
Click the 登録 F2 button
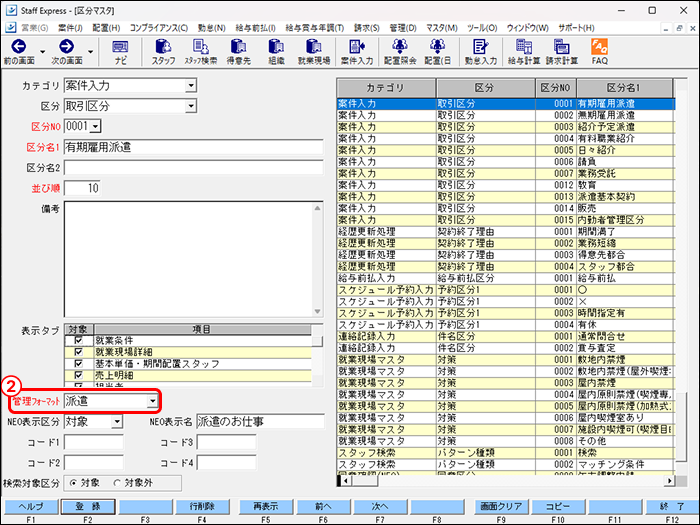(x=88, y=507)
